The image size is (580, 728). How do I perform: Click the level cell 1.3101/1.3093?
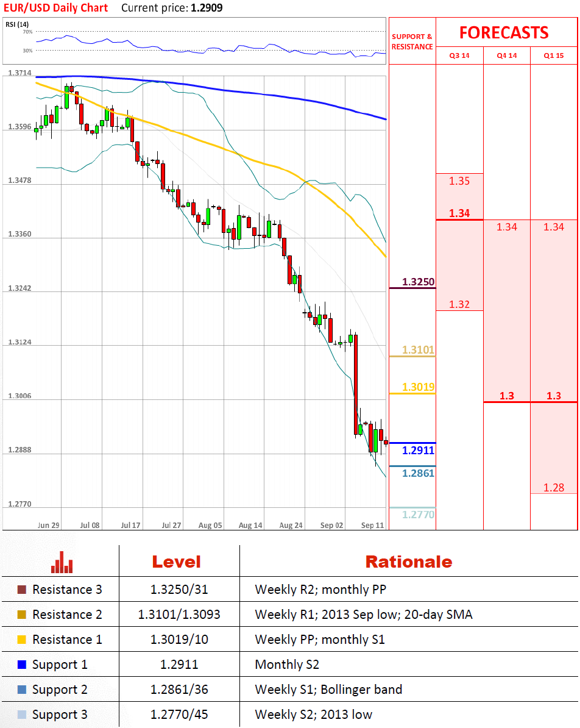coord(179,615)
